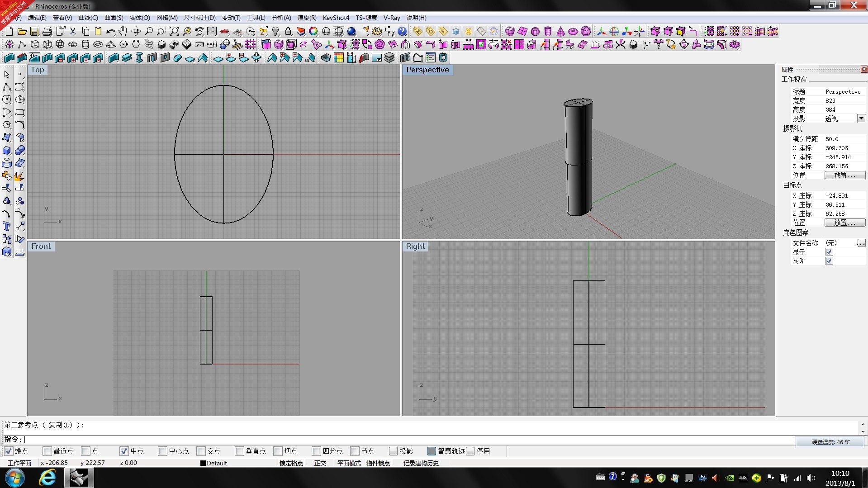The image size is (868, 488).
Task: Click the Explode icon in left toolbox
Action: 19,175
